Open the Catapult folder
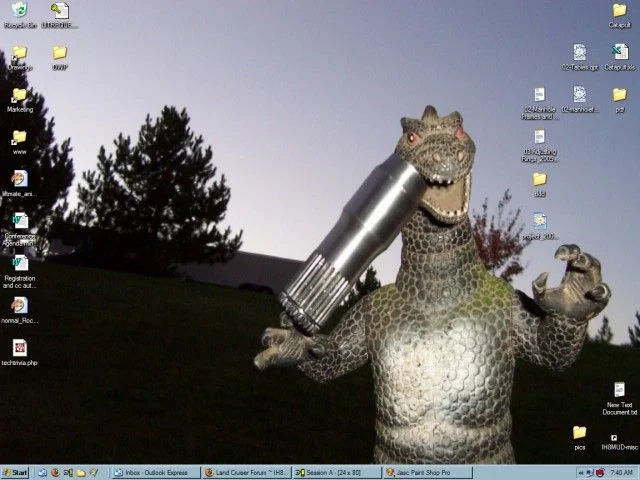 pos(619,16)
